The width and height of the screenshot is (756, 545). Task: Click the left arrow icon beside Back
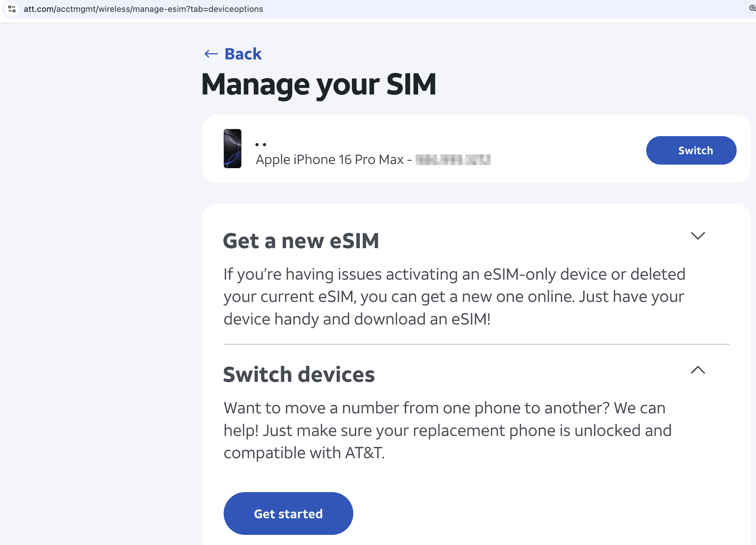click(211, 54)
